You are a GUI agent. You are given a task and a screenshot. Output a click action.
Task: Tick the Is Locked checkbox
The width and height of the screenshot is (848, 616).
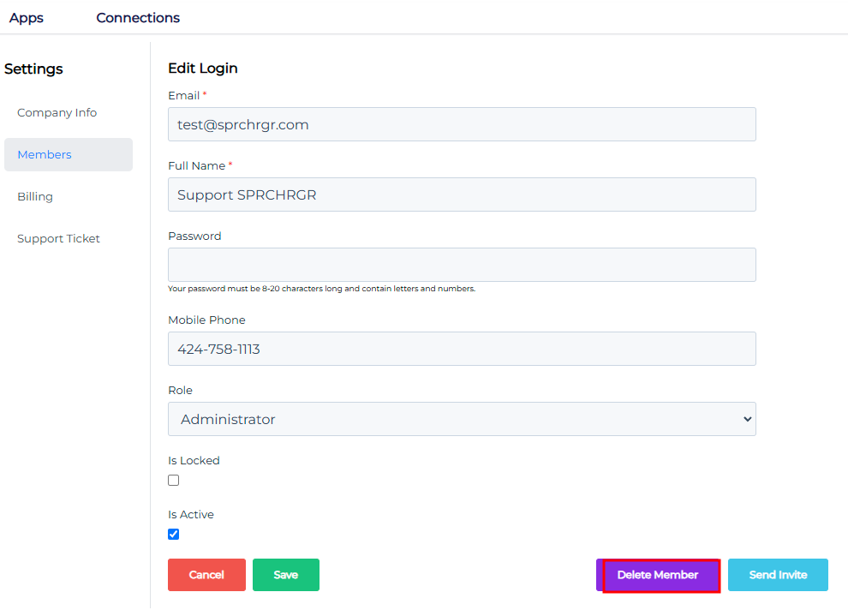[174, 481]
